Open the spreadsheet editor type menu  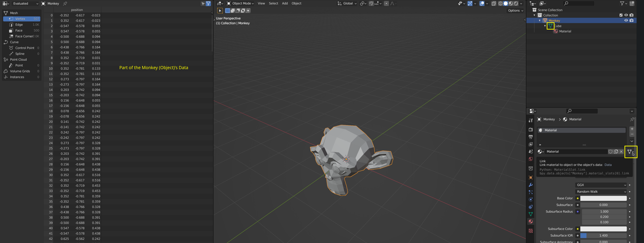click(x=6, y=3)
